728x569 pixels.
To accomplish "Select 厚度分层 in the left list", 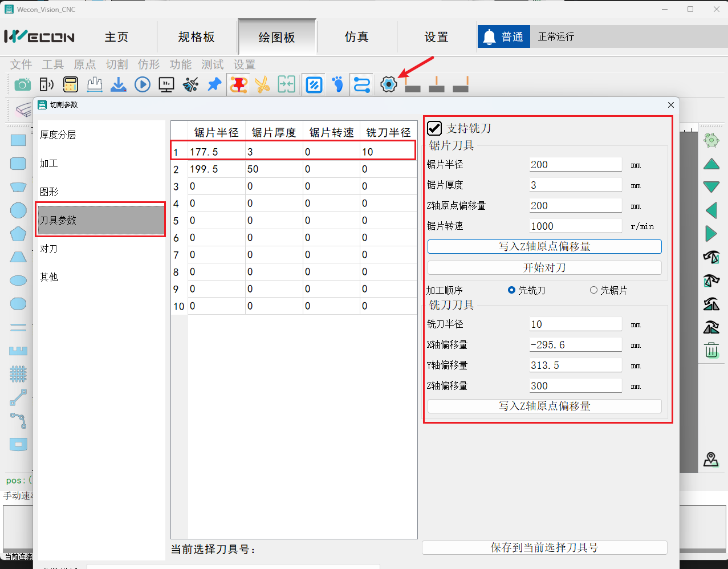I will click(x=58, y=135).
